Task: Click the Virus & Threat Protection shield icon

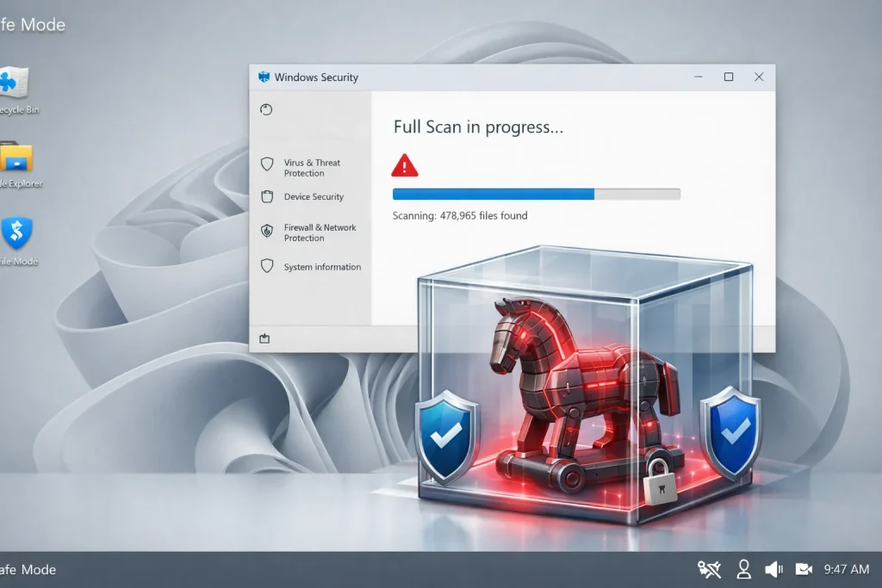Action: pyautogui.click(x=267, y=164)
